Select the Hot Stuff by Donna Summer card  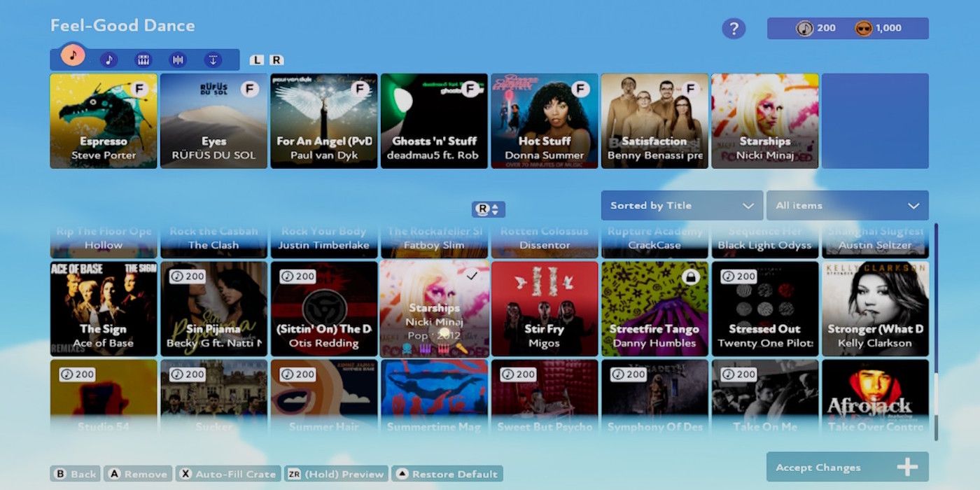pos(545,121)
